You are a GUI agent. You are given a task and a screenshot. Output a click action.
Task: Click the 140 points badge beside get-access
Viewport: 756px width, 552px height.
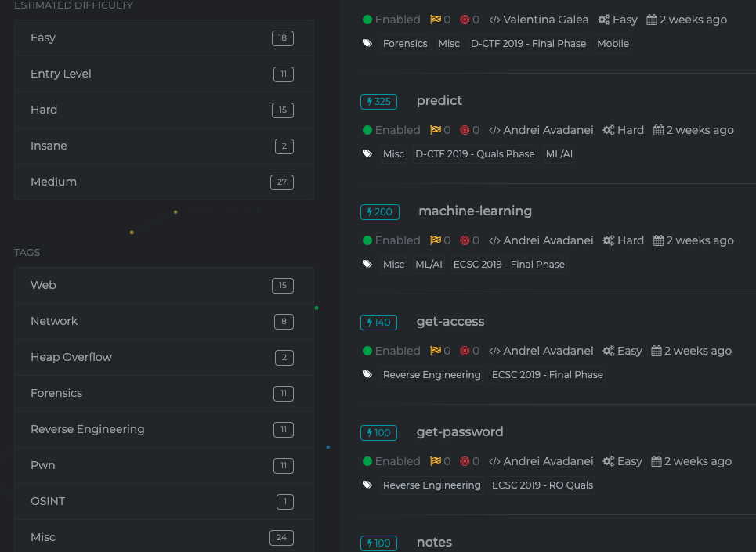378,323
